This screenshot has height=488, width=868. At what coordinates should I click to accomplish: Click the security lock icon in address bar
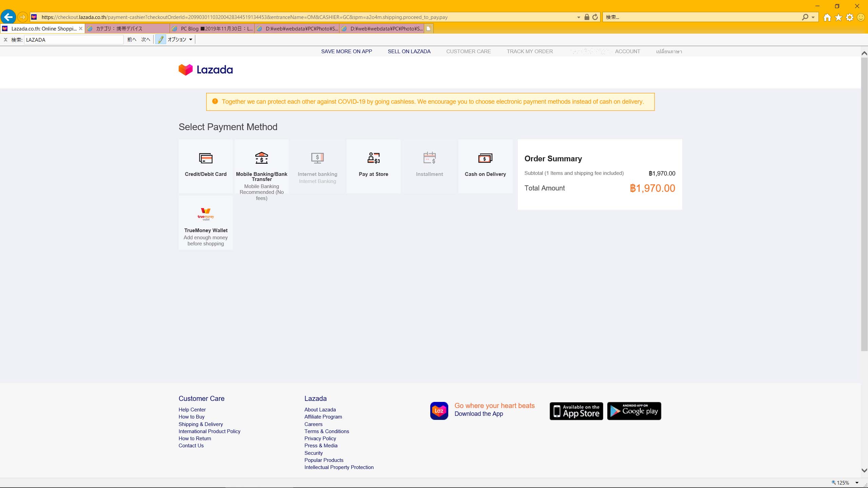point(587,17)
